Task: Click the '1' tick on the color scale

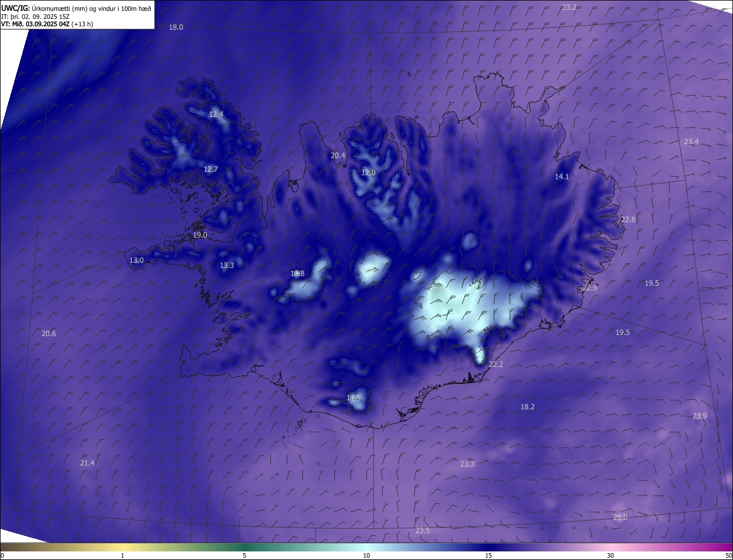Action: pyautogui.click(x=123, y=555)
